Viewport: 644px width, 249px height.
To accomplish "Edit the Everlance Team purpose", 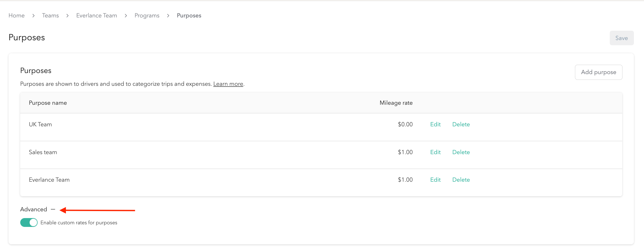I will (x=435, y=180).
